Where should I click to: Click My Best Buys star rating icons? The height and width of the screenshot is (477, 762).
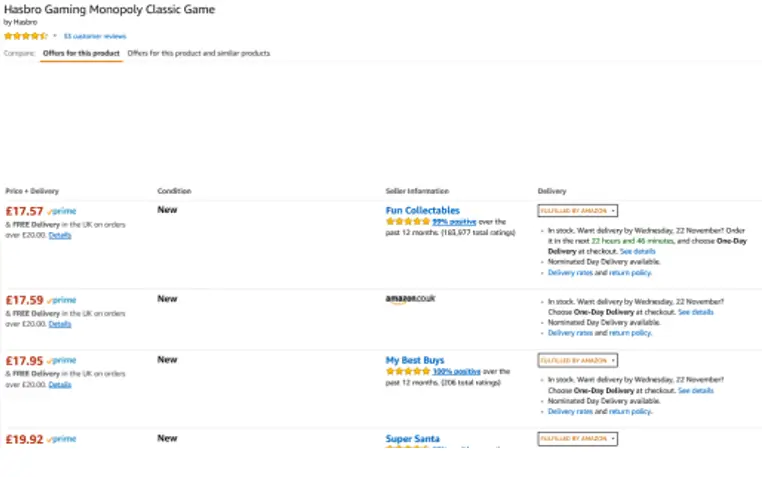408,371
